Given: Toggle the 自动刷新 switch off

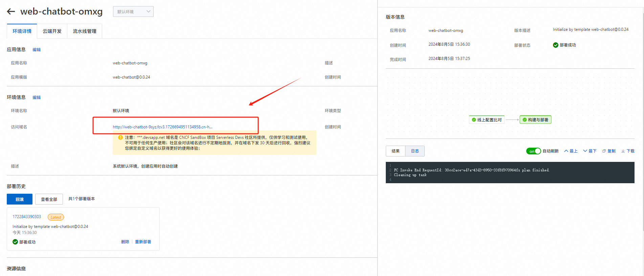Looking at the screenshot, I should point(533,151).
